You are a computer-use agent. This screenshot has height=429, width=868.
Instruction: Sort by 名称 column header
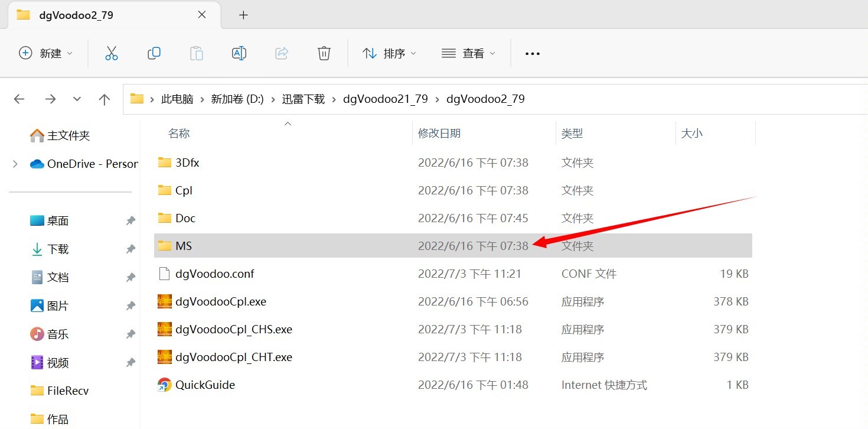[x=179, y=134]
